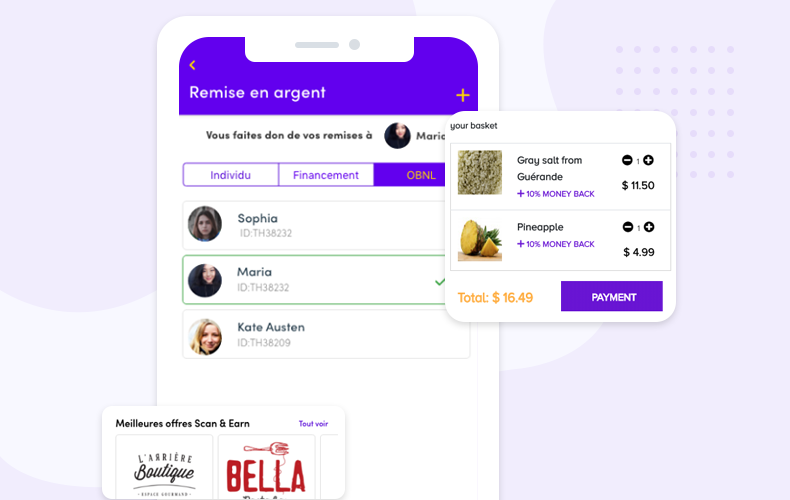Increase Pineapple quantity with plus icon

tap(649, 227)
